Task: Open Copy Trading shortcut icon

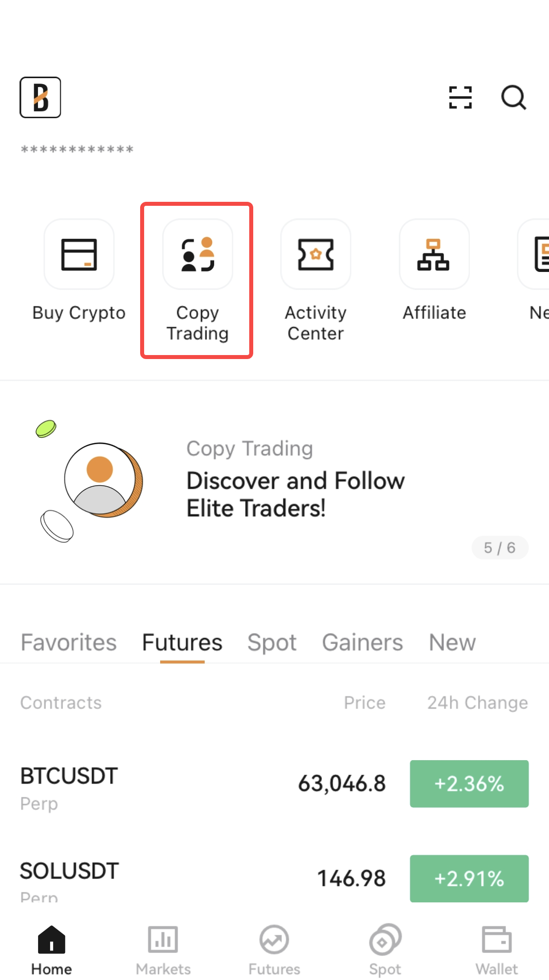Action: tap(198, 254)
